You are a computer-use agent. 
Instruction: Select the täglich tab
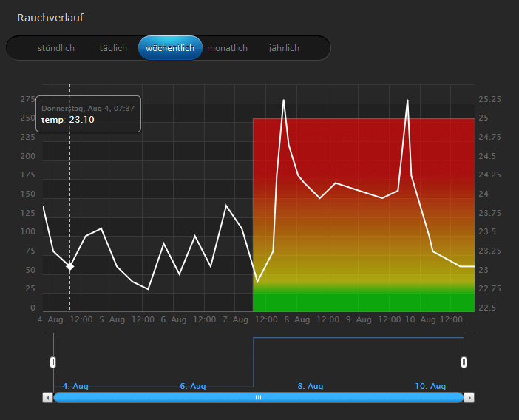(x=113, y=48)
